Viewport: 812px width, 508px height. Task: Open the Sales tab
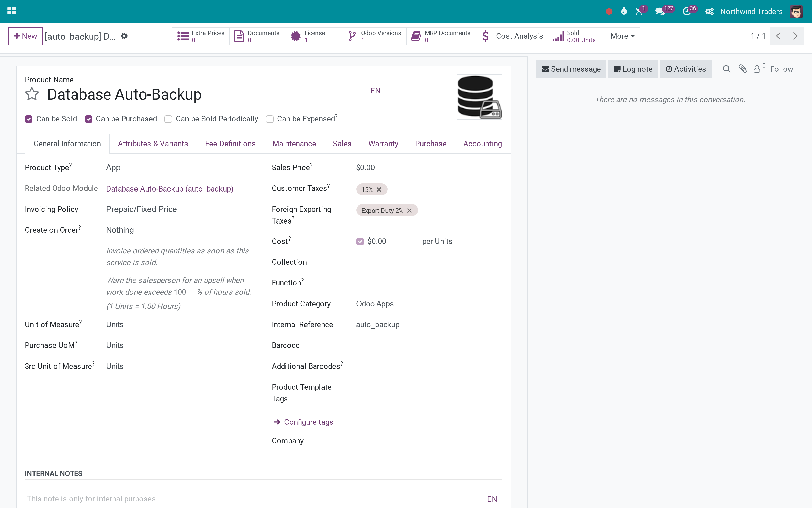(342, 144)
